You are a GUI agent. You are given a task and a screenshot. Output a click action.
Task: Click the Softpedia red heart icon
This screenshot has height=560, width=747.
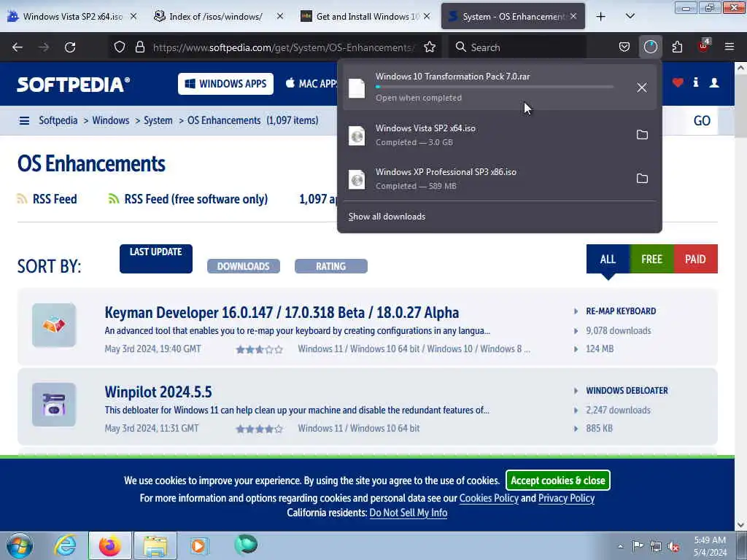(x=678, y=83)
